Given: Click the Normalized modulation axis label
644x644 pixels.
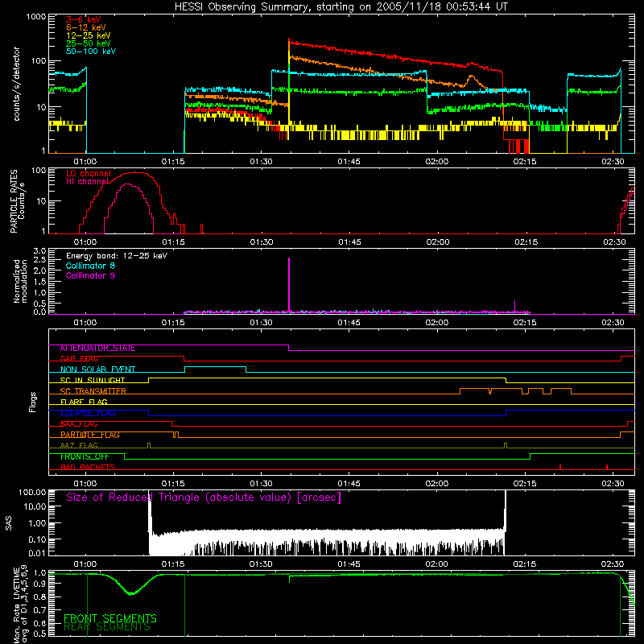Looking at the screenshot, I should (20, 282).
